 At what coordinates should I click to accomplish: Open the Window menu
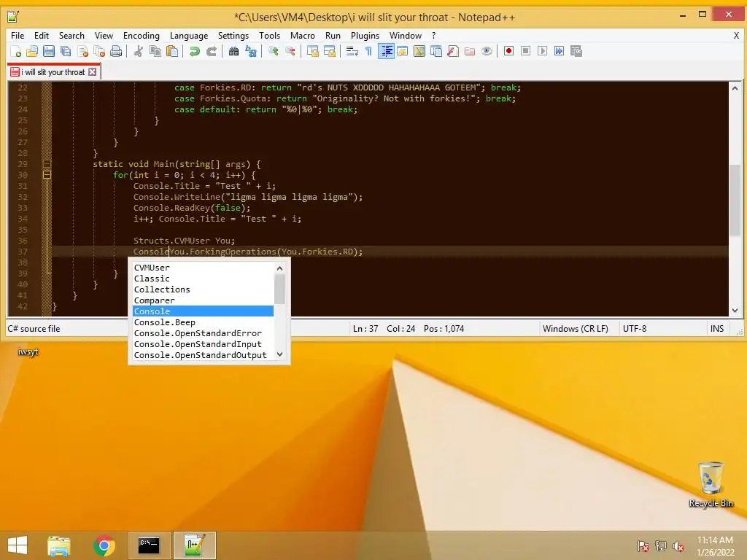(406, 36)
